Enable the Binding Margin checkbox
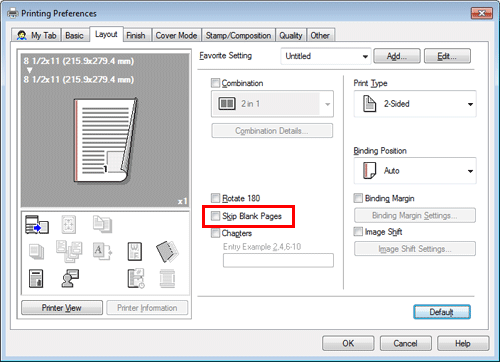This screenshot has width=500, height=362. click(x=358, y=198)
